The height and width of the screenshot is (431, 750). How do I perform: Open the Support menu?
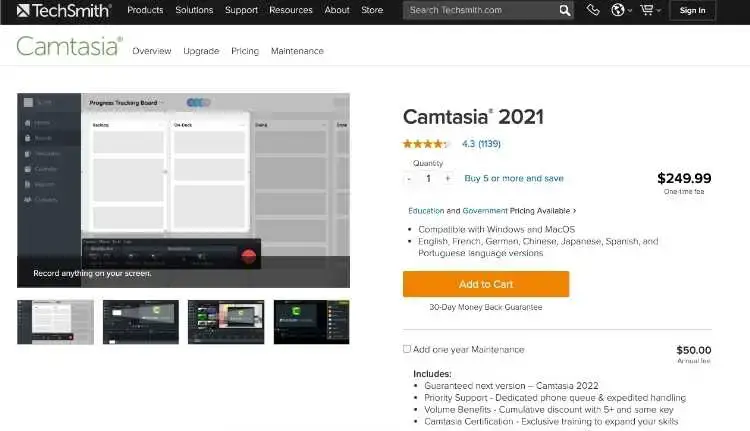pyautogui.click(x=241, y=10)
